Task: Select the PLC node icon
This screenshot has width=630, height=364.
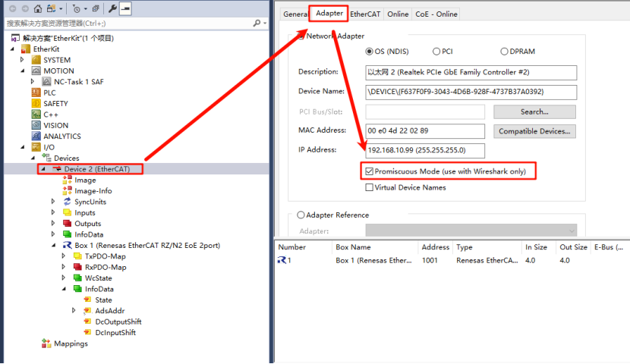Action: [36, 93]
